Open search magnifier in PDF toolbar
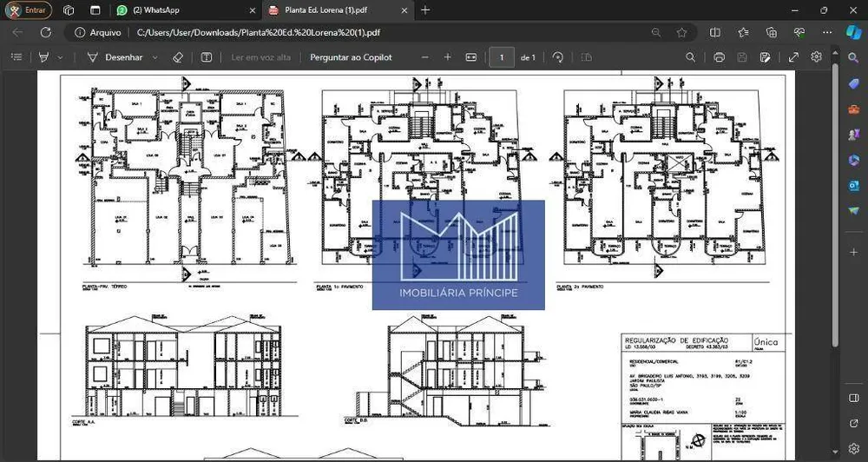This screenshot has height=462, width=868. click(690, 57)
